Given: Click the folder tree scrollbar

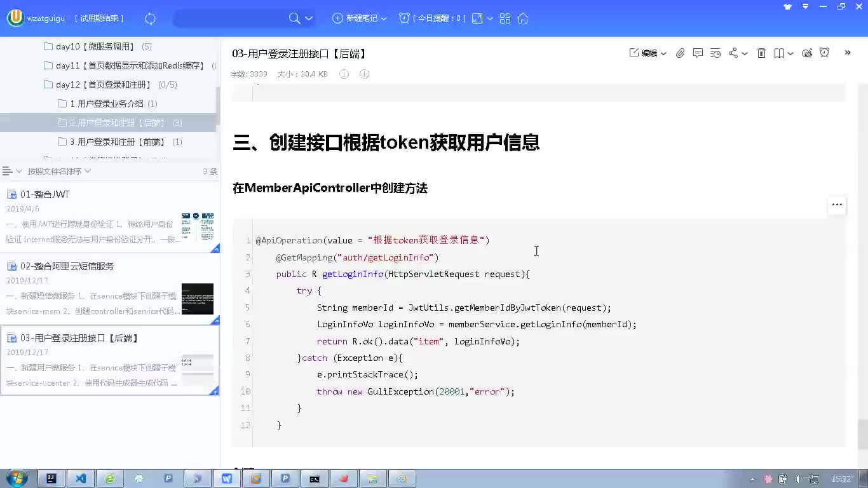Looking at the screenshot, I should (x=217, y=105).
